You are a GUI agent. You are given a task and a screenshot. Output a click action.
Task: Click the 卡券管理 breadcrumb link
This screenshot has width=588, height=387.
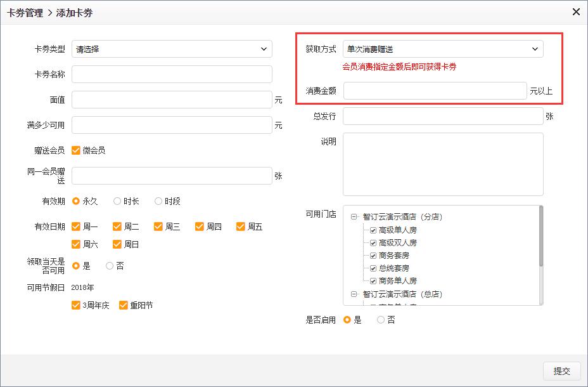pos(25,13)
